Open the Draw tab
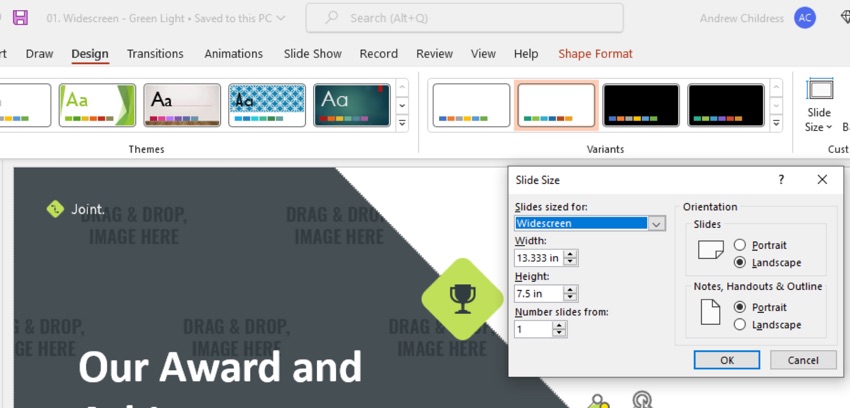 click(40, 54)
